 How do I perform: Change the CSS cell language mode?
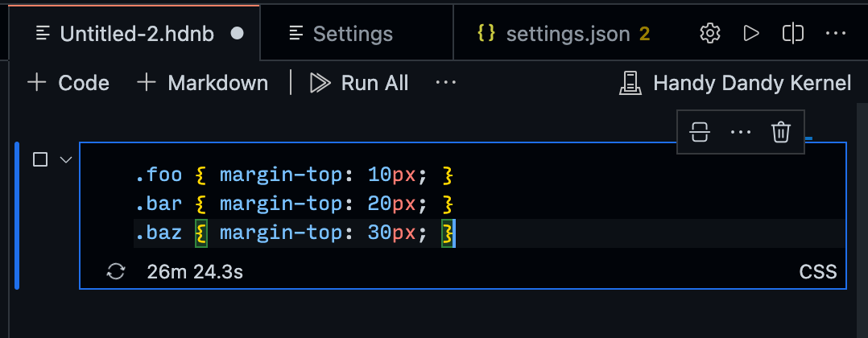point(817,272)
